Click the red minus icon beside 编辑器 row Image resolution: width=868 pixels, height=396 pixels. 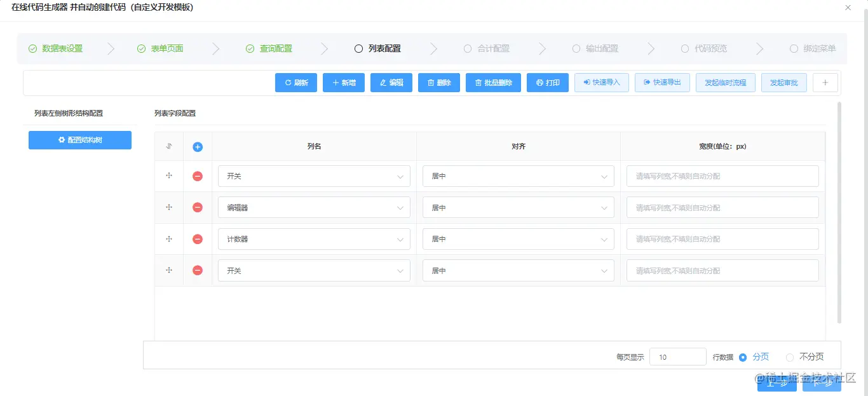[198, 207]
